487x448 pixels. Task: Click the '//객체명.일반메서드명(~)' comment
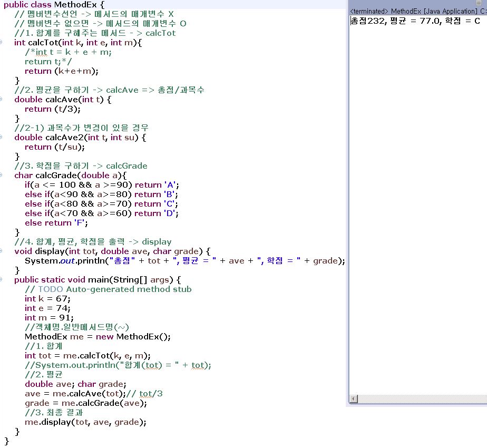(x=77, y=327)
